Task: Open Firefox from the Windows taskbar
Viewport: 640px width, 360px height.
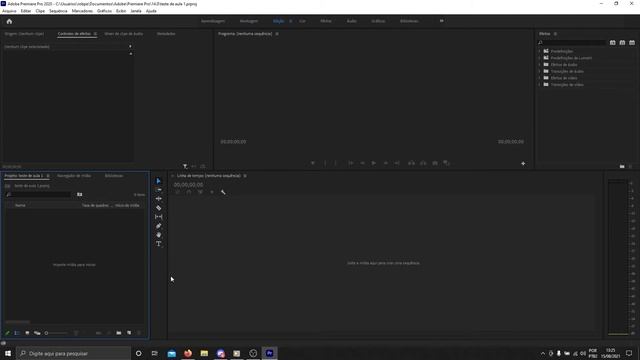Action: point(188,353)
